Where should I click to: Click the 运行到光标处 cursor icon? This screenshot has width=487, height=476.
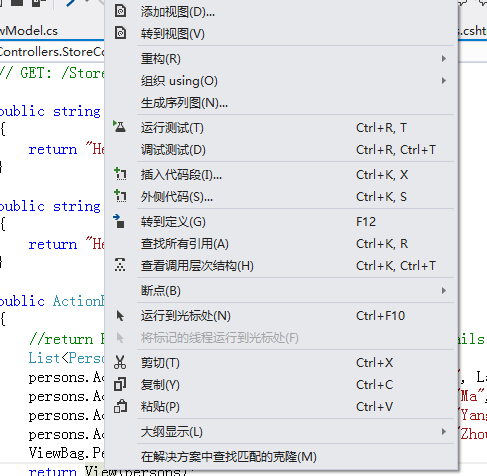tap(120, 316)
